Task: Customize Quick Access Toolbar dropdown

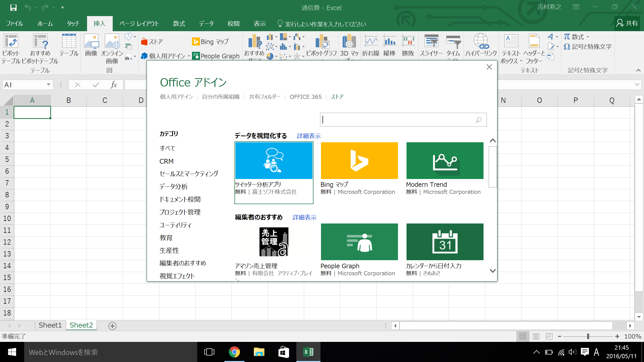Action: coord(62,8)
